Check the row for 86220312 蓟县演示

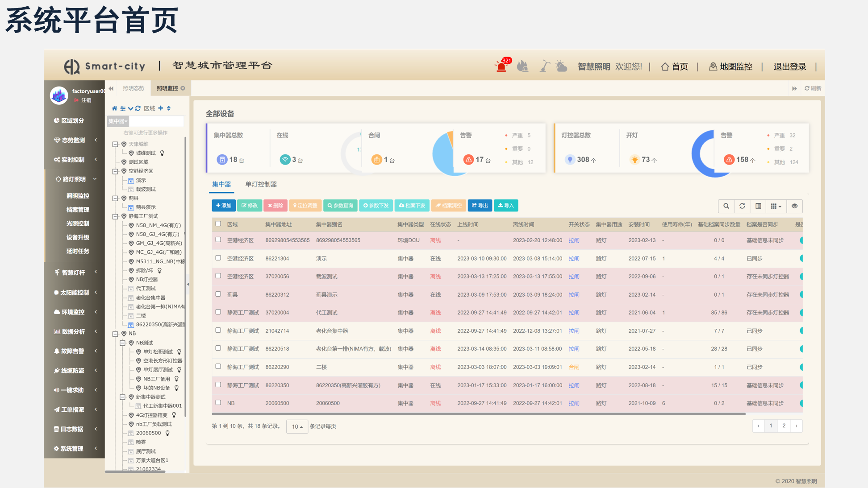(x=218, y=294)
